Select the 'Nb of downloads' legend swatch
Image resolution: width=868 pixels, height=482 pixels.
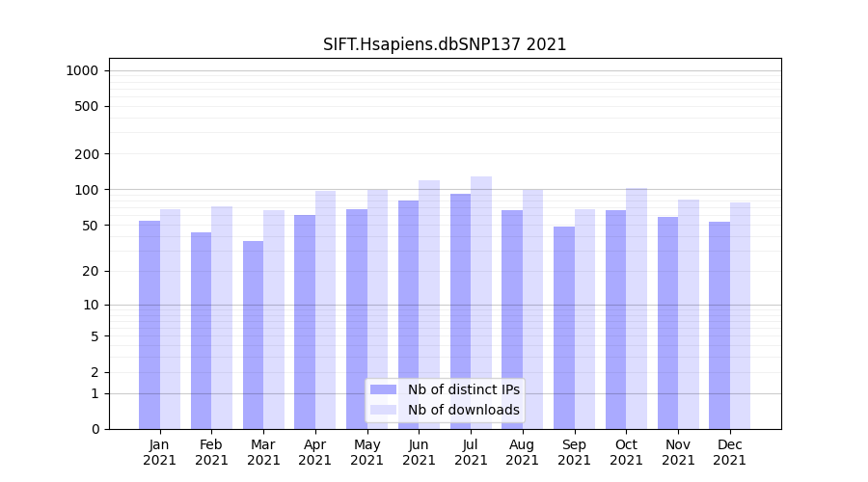383,410
